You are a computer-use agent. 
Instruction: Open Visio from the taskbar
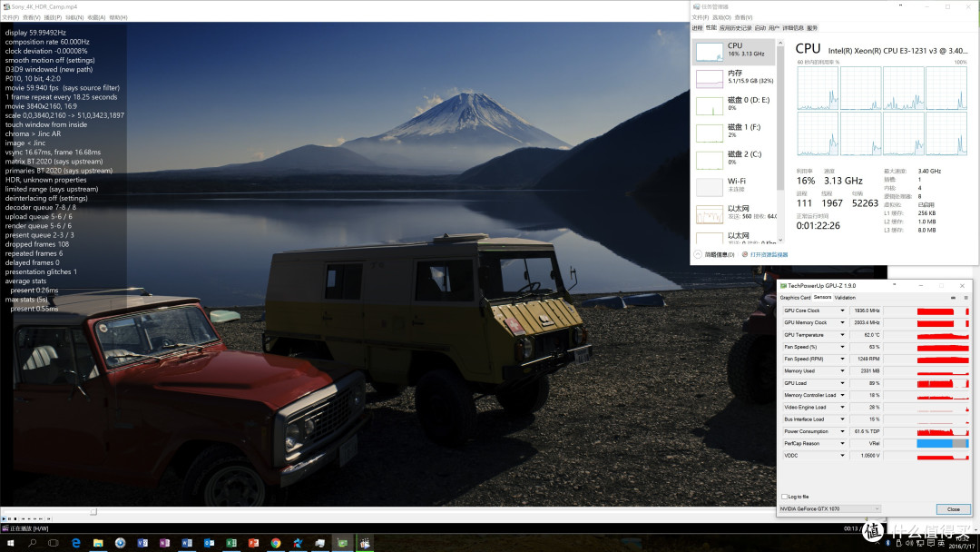pyautogui.click(x=142, y=543)
